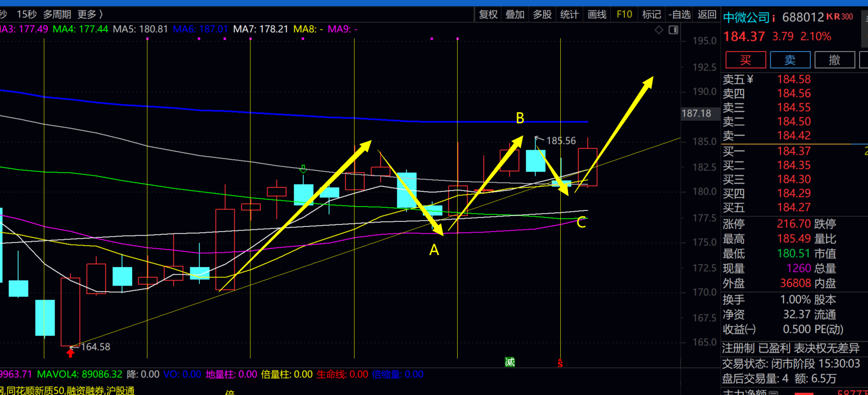Click the 187.18 price label on axis
Screen dimensions: 868x395
tap(696, 113)
